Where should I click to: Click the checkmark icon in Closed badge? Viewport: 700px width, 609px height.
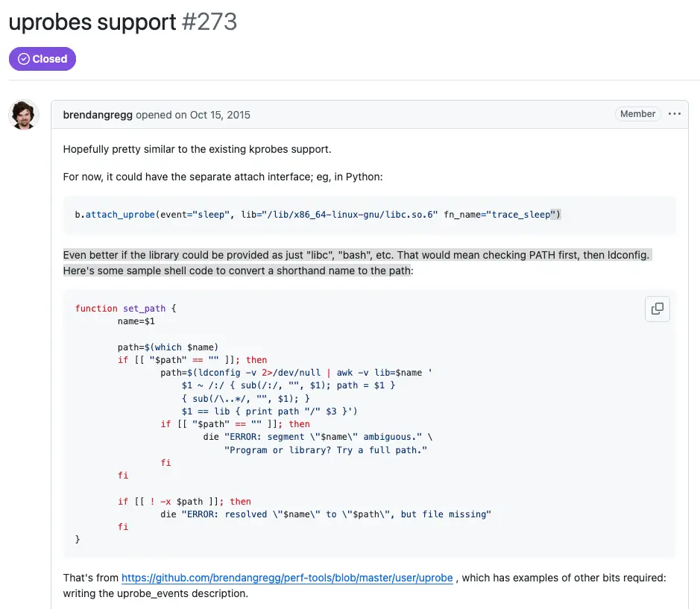coord(24,59)
